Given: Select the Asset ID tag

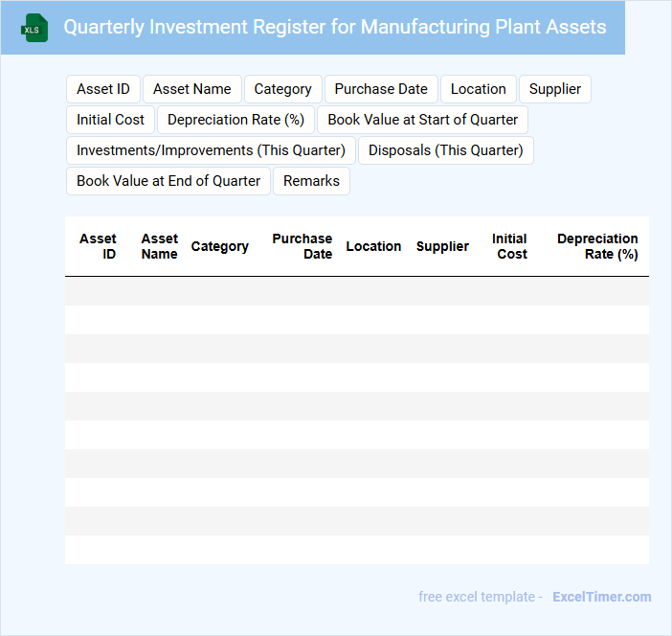Looking at the screenshot, I should pyautogui.click(x=103, y=89).
